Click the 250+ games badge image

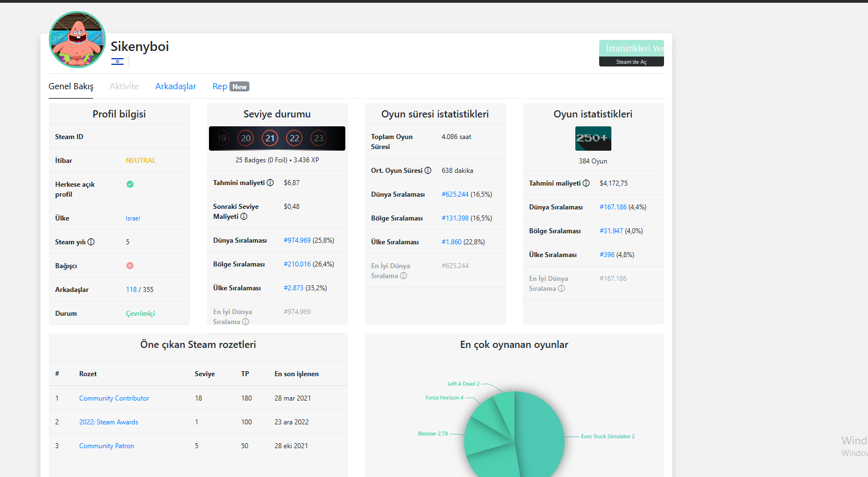pyautogui.click(x=593, y=139)
